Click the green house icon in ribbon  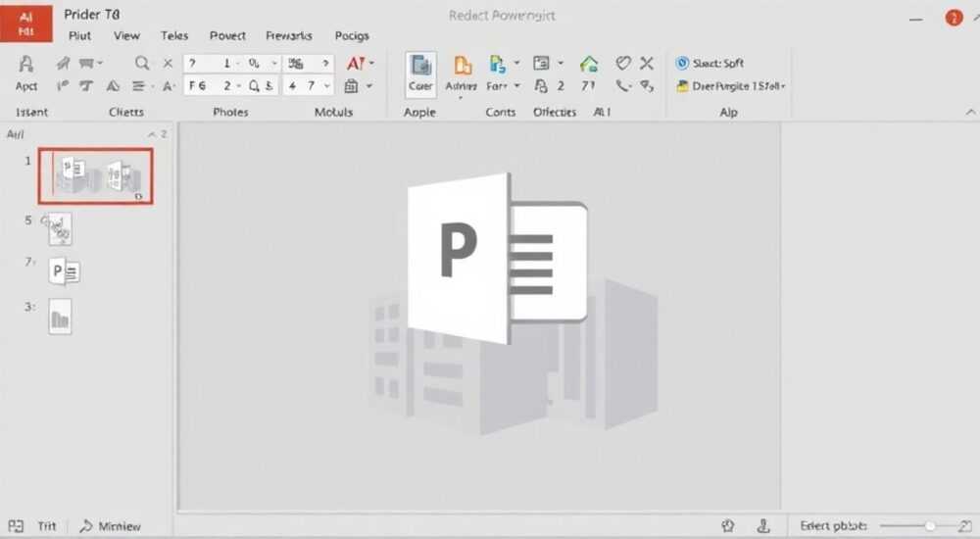pos(589,64)
